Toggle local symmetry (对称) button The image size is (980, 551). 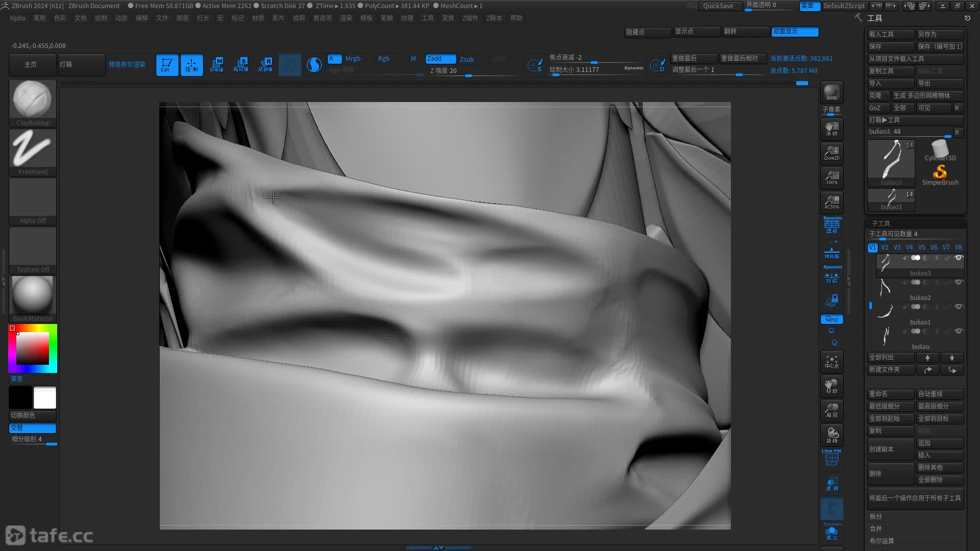click(831, 275)
